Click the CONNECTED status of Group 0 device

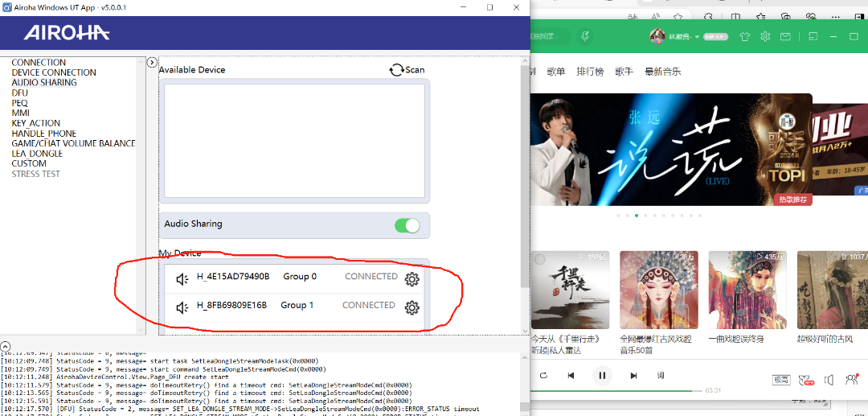tap(371, 277)
